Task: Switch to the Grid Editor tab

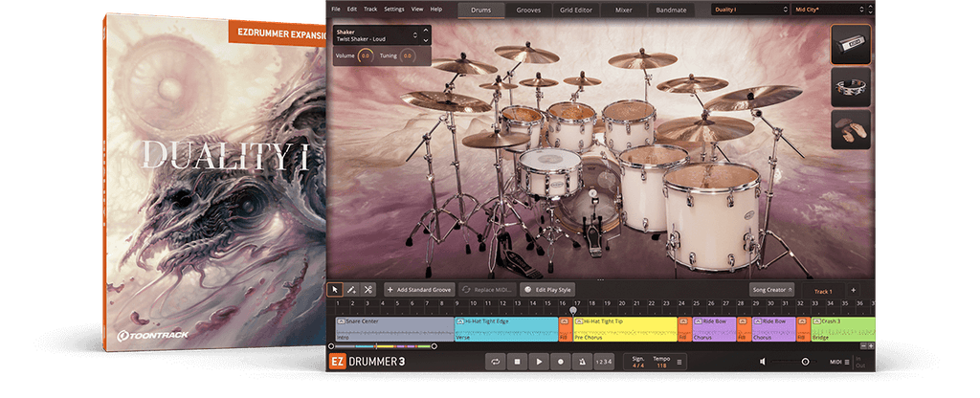Action: pyautogui.click(x=575, y=10)
